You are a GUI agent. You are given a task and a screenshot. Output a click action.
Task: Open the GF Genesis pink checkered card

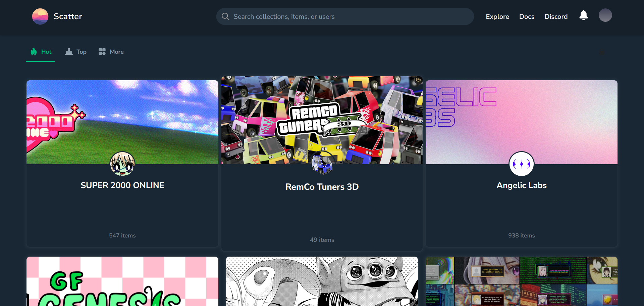[x=122, y=281]
